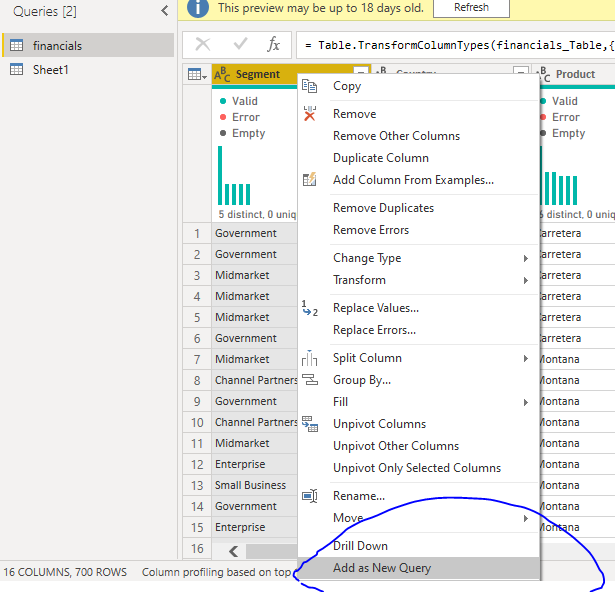
Task: Click the Copy icon in the context menu
Action: tap(309, 86)
